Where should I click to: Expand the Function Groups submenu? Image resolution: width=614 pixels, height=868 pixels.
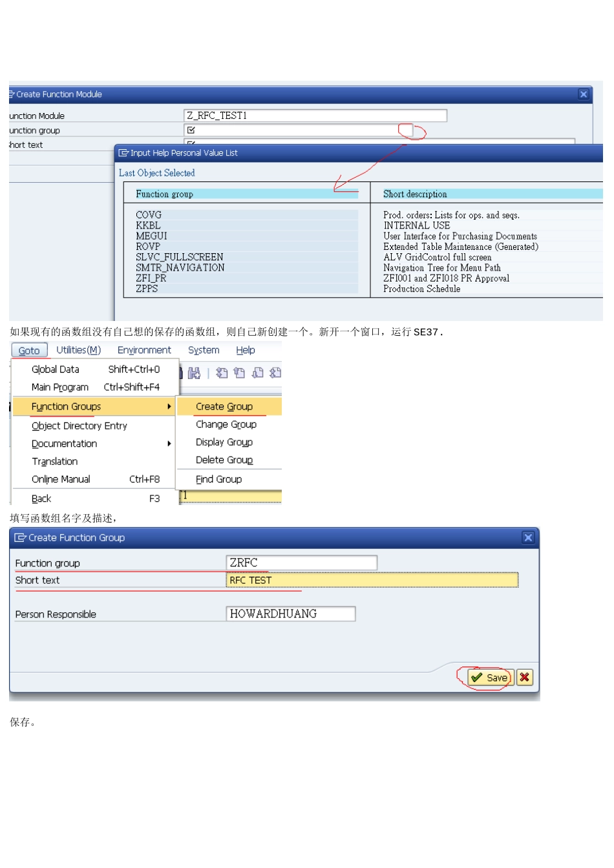click(x=94, y=406)
